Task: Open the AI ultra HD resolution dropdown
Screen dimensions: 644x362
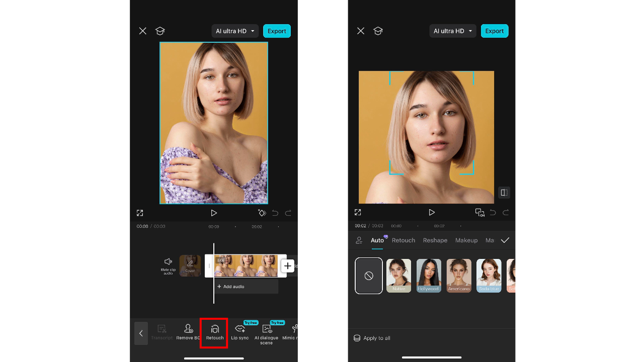Action: tap(235, 31)
